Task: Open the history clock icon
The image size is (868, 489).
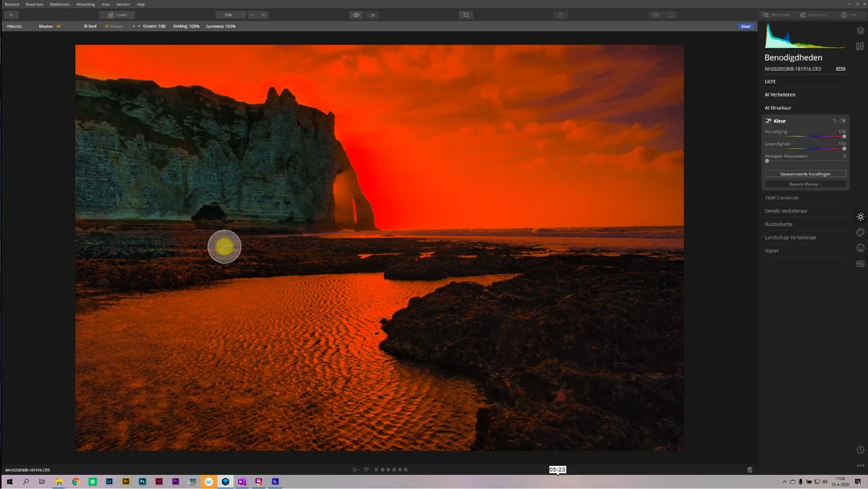Action: [x=860, y=450]
